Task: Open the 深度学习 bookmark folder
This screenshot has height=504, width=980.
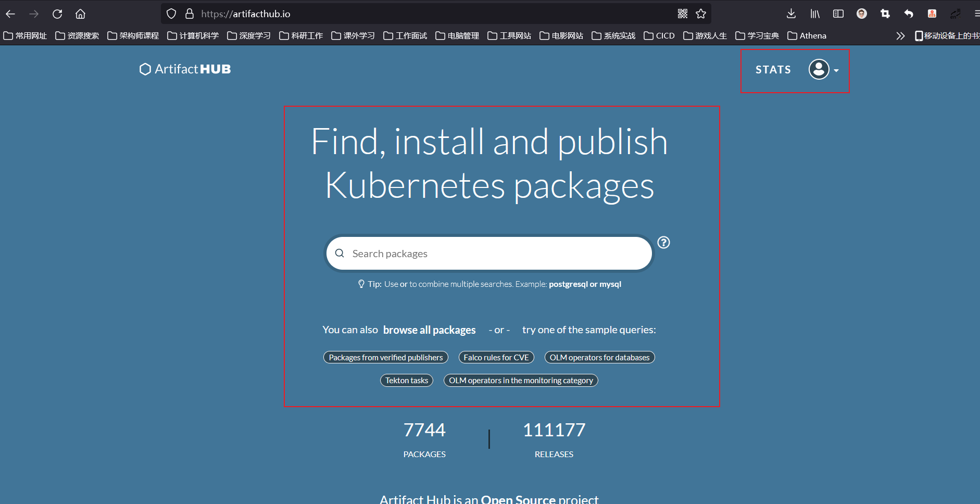Action: [x=249, y=36]
